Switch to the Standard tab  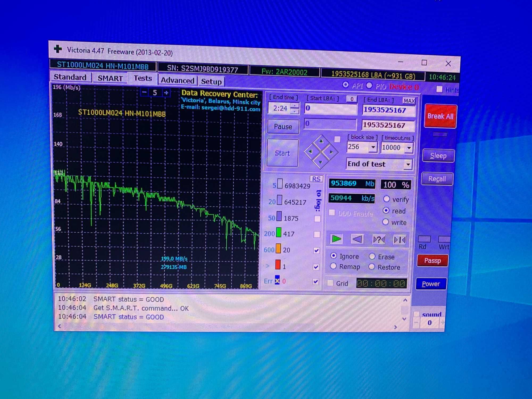(70, 77)
